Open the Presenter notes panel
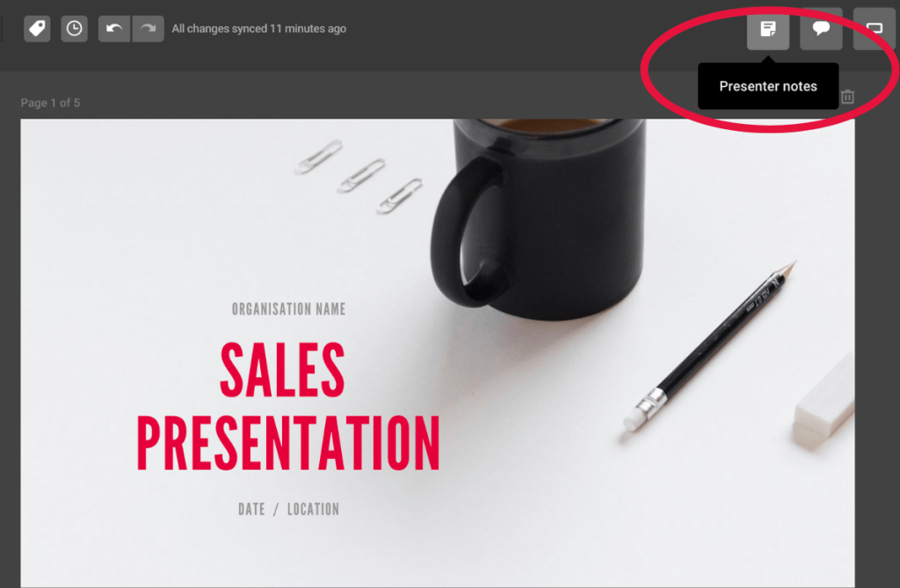This screenshot has width=900, height=588. click(x=767, y=29)
